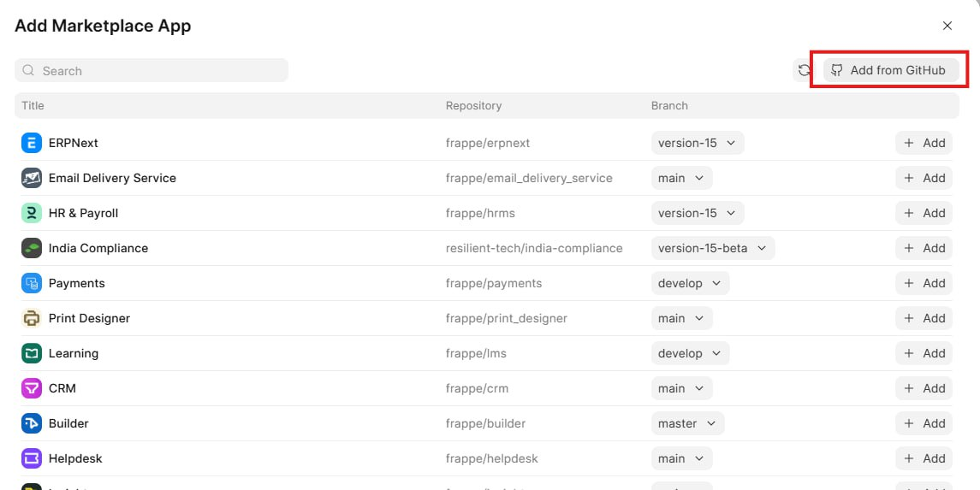Screen dimensions: 980x490
Task: Click the frappe/builder repository text
Action: pos(485,422)
